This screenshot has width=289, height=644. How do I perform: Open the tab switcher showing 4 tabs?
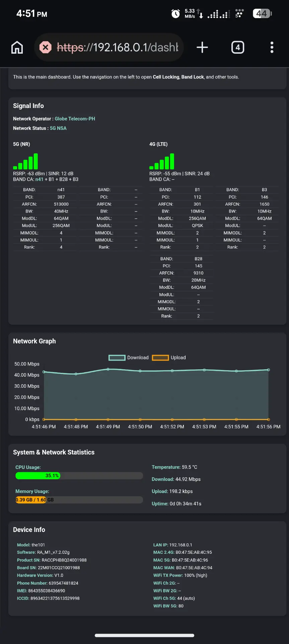pos(238,47)
